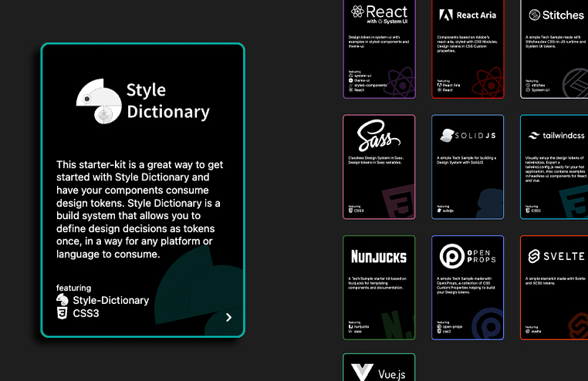This screenshot has width=588, height=381.
Task: Open the Nunjucks starter-kit card
Action: 379,287
